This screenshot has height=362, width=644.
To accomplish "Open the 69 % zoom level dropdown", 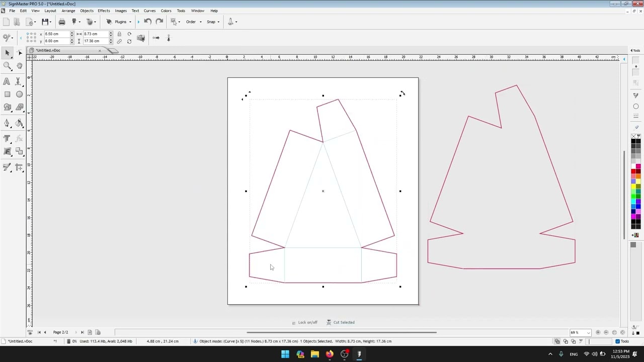I will [x=580, y=332].
